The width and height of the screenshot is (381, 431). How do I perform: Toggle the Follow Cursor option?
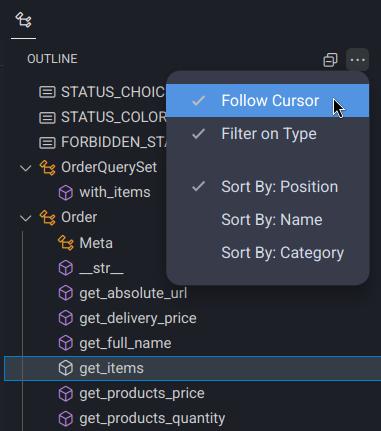point(268,101)
